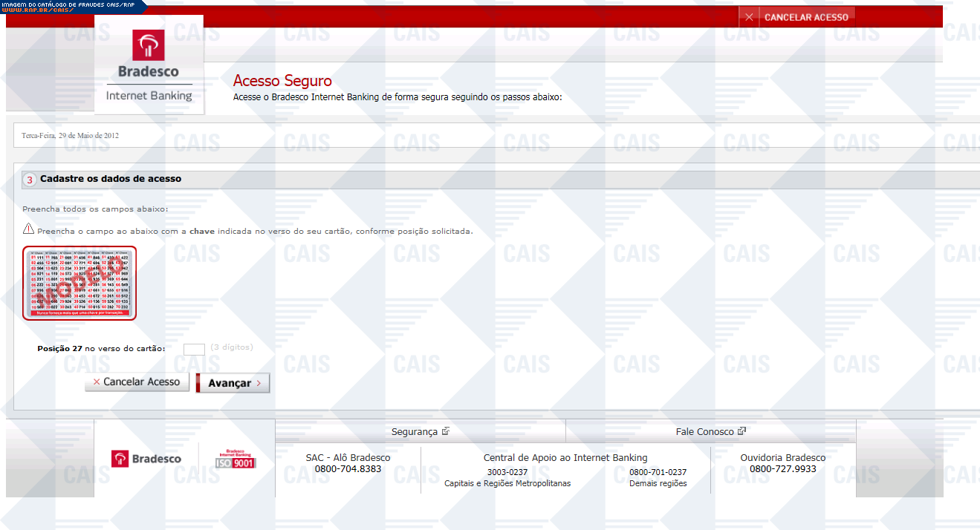Click the external-link icon beside Segurança
The height and width of the screenshot is (530, 980).
pos(446,431)
